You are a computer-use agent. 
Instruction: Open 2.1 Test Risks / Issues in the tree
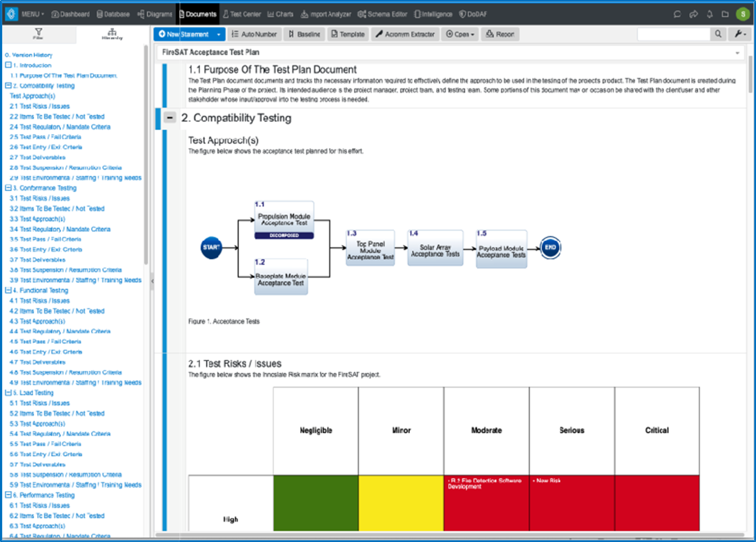coord(39,106)
